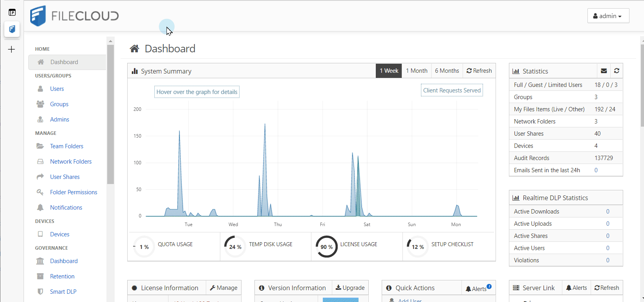Viewport: 644px width, 302px height.
Task: Open the new tab plus icon
Action: 12,49
